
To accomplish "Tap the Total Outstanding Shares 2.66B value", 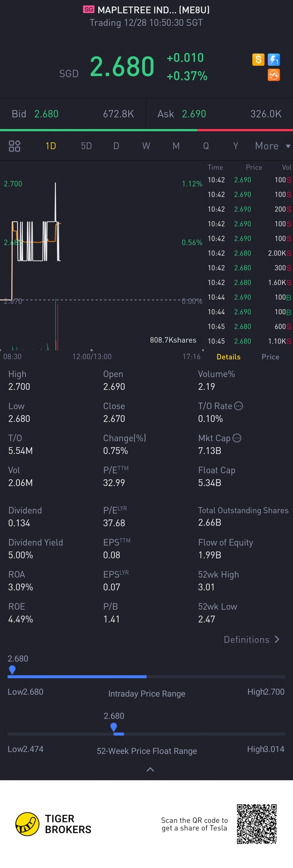I will point(209,522).
